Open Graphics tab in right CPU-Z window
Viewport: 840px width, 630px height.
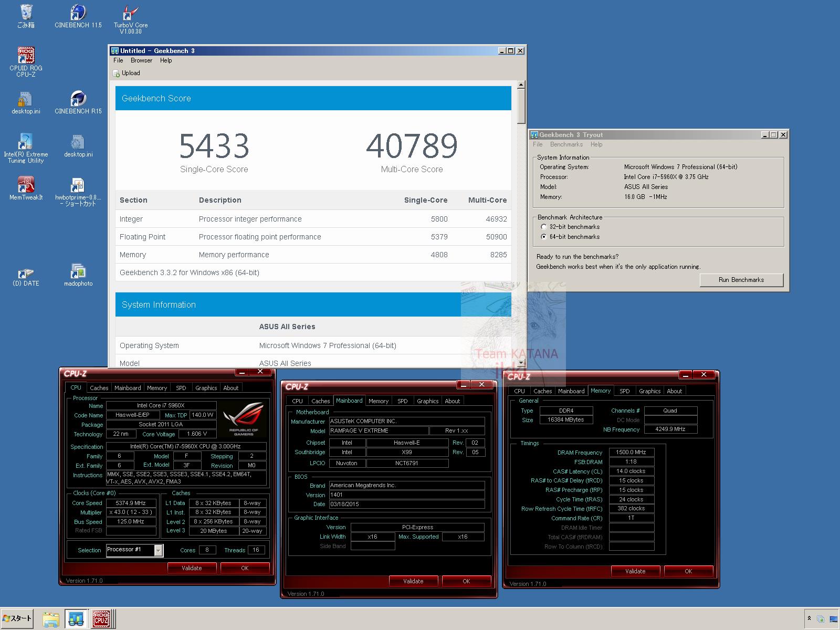[x=650, y=391]
